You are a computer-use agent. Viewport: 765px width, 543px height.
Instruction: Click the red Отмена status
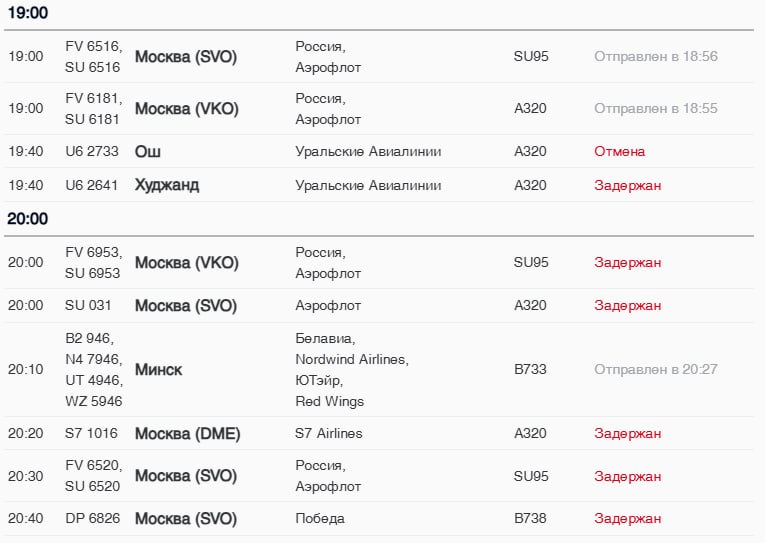point(619,151)
